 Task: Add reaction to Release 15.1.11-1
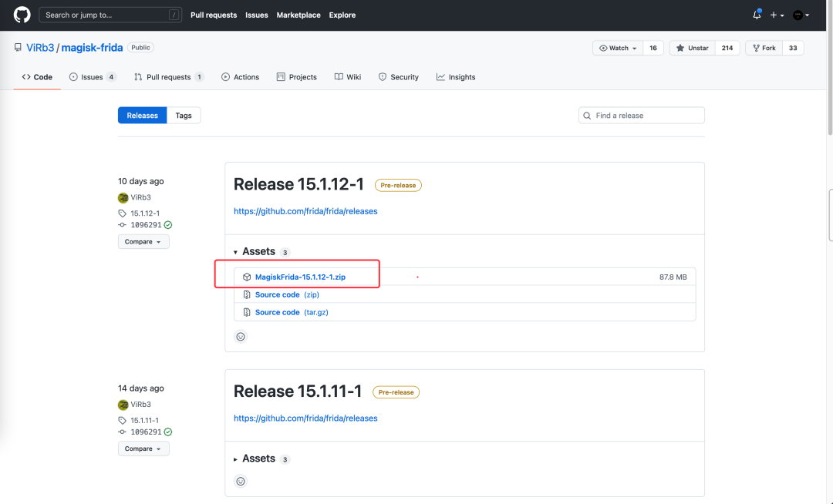241,481
